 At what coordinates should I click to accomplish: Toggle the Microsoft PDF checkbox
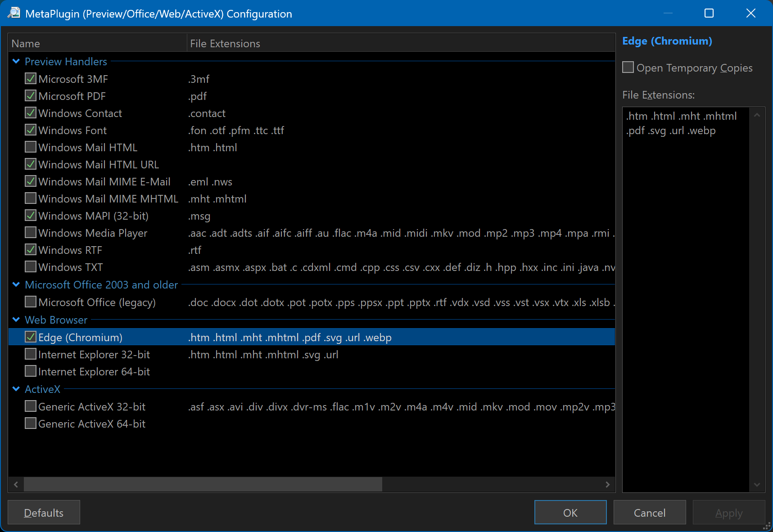point(31,96)
